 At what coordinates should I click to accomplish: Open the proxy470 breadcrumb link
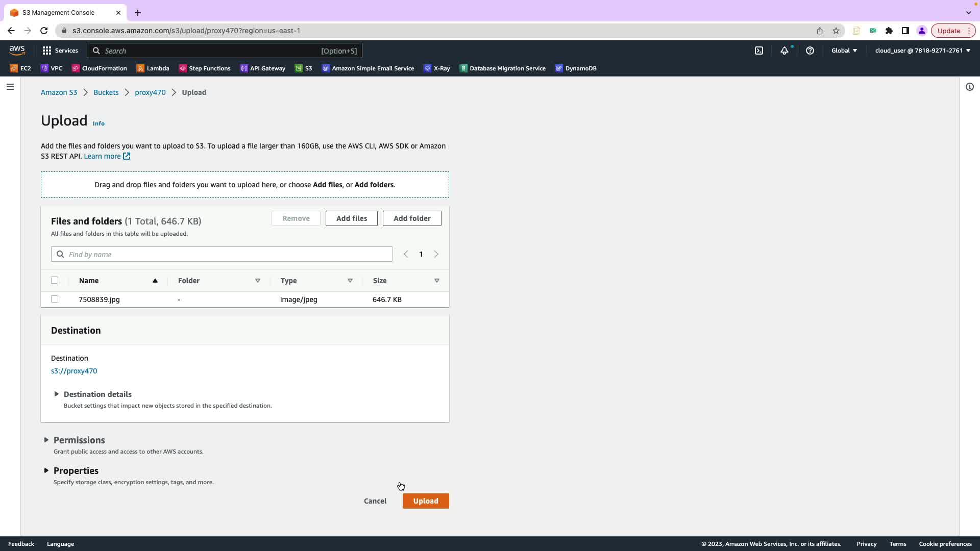[x=150, y=92]
